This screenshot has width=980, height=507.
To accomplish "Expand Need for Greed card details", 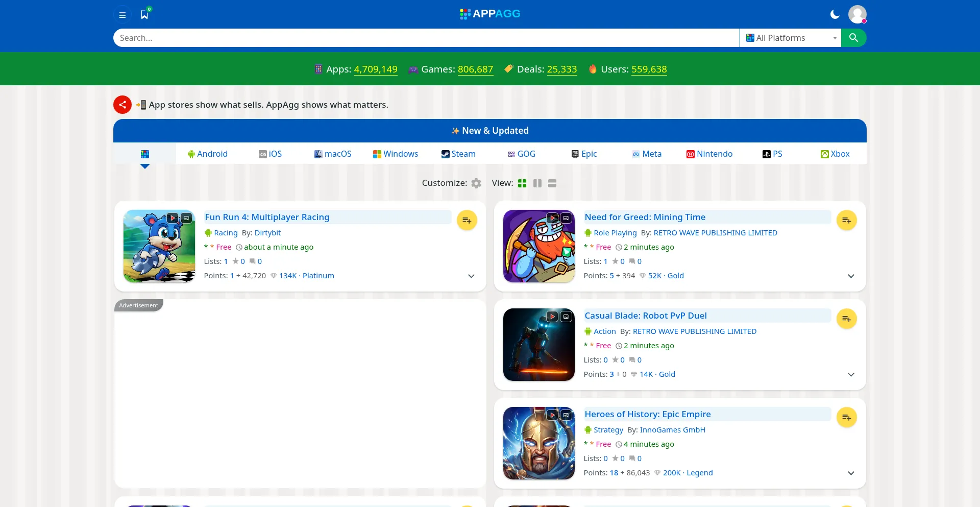I will click(851, 276).
